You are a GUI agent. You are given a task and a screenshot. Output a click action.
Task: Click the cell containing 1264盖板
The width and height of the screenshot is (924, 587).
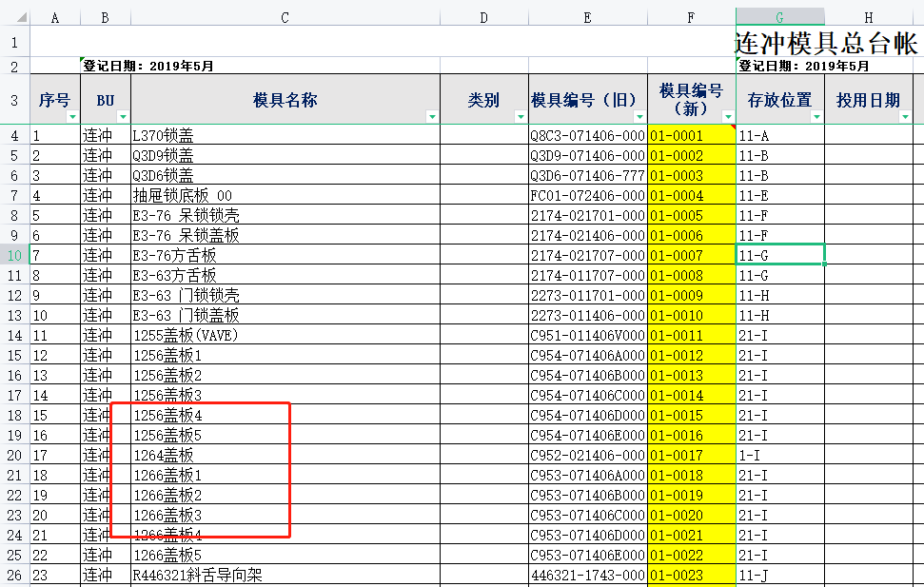[x=285, y=455]
